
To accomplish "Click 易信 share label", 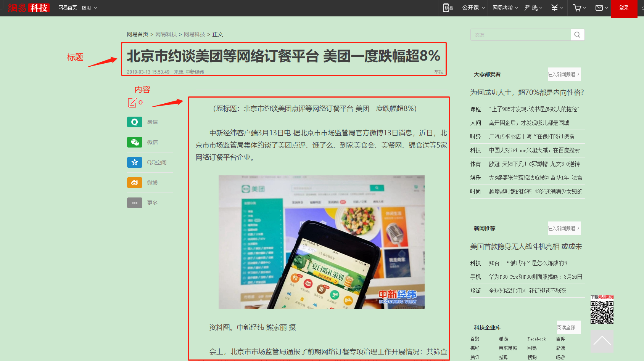I will [152, 122].
